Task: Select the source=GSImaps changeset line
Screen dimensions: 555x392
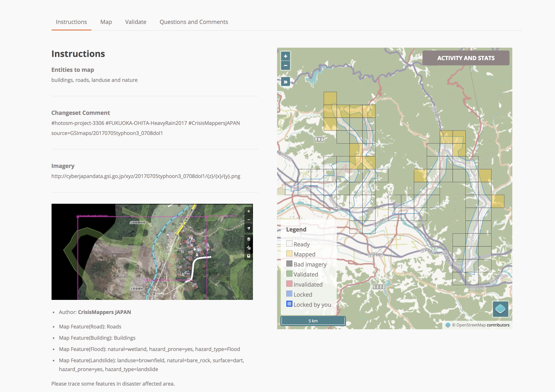Action: 107,133
